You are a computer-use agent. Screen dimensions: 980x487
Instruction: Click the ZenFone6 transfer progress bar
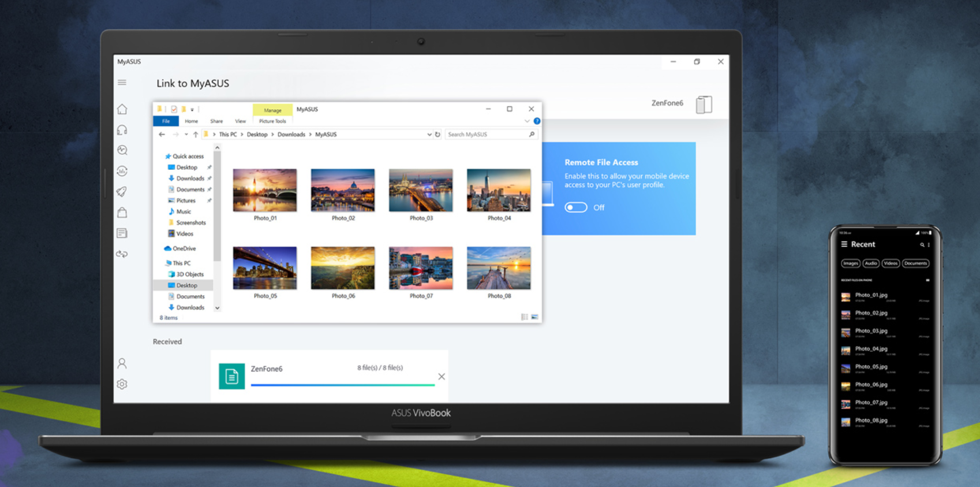point(342,385)
